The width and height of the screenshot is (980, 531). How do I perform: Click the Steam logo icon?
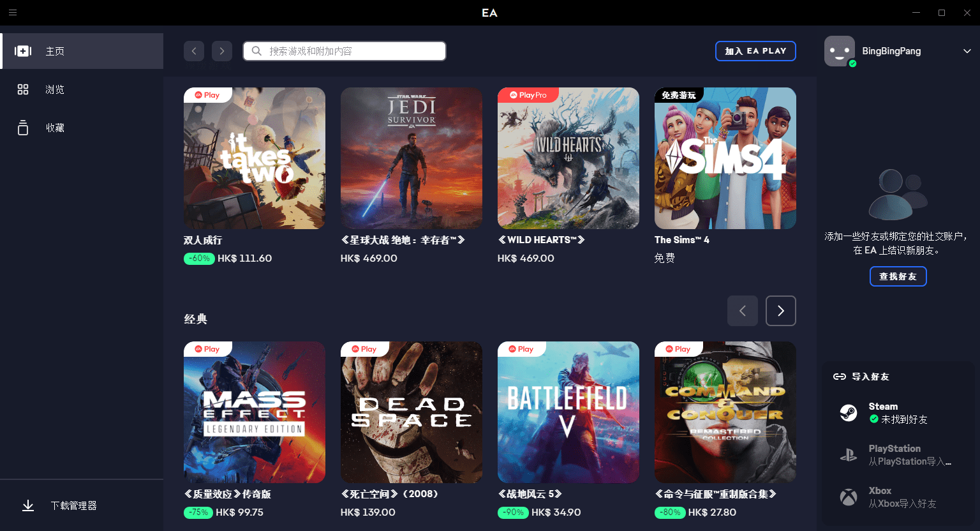pos(849,413)
